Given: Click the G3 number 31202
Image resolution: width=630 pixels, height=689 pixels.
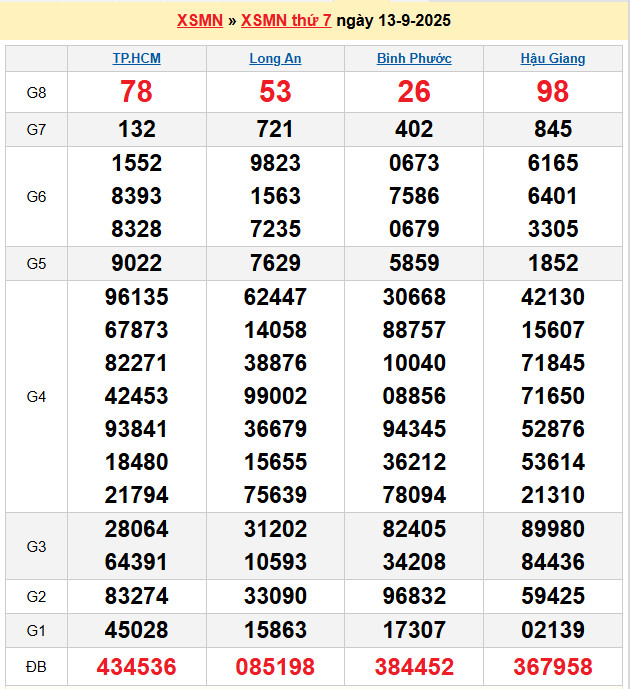Looking at the screenshot, I should (275, 529).
